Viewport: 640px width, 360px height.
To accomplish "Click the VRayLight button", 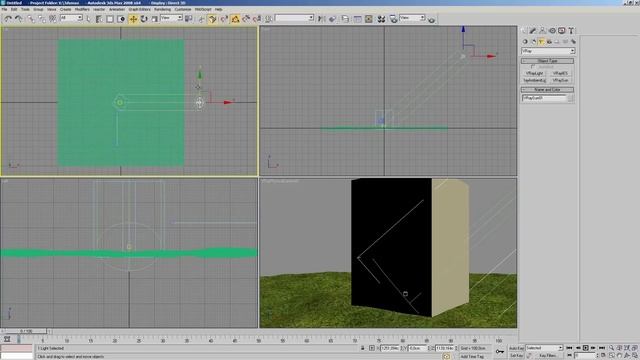I will (534, 73).
